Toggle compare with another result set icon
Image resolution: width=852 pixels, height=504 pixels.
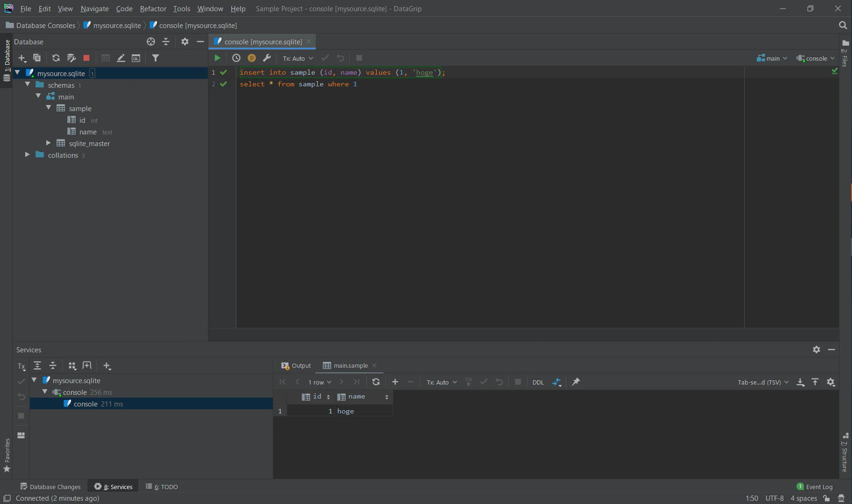click(557, 382)
